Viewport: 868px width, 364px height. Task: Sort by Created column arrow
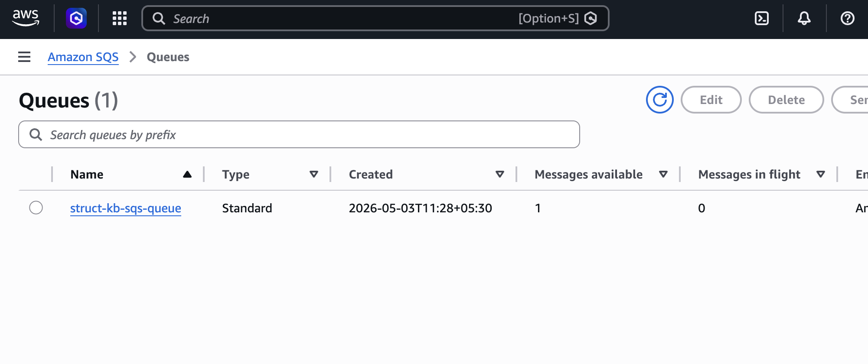pos(500,174)
